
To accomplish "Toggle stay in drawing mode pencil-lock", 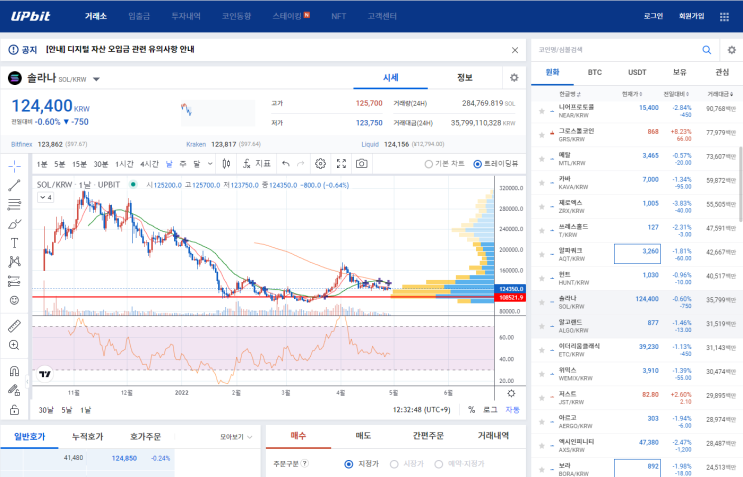I will click(14, 390).
